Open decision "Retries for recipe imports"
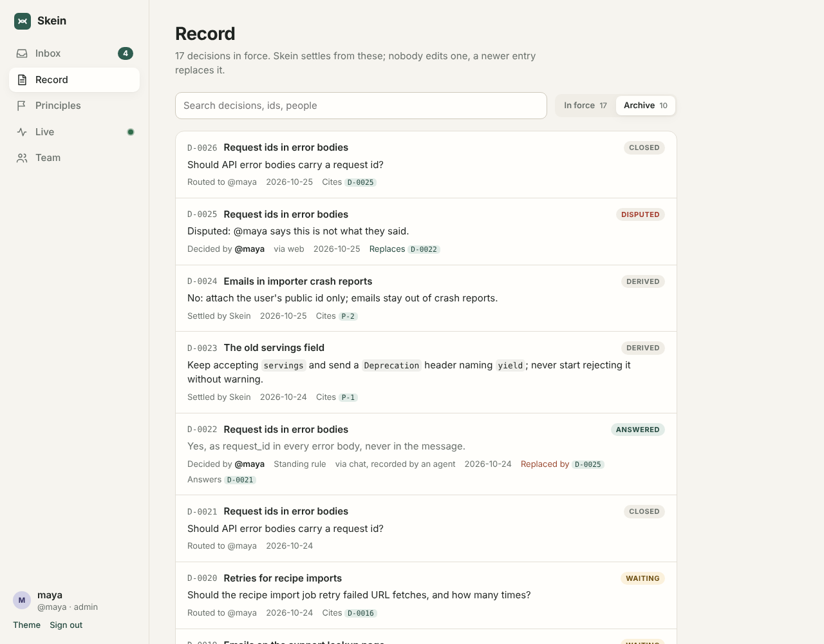This screenshot has width=824, height=644. coord(283,578)
